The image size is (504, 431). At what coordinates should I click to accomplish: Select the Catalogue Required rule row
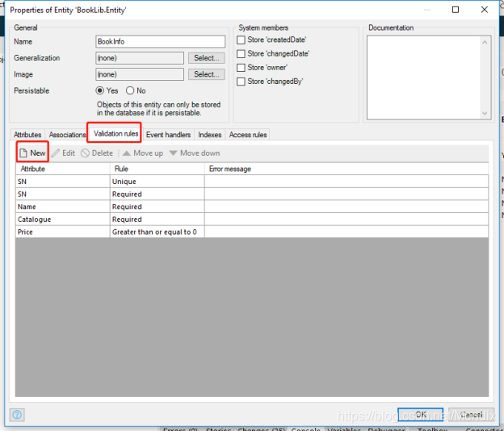(x=252, y=220)
